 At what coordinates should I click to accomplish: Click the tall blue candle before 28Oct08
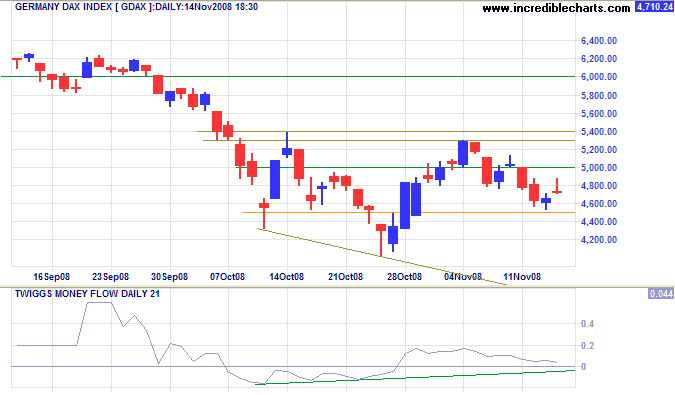(x=405, y=206)
